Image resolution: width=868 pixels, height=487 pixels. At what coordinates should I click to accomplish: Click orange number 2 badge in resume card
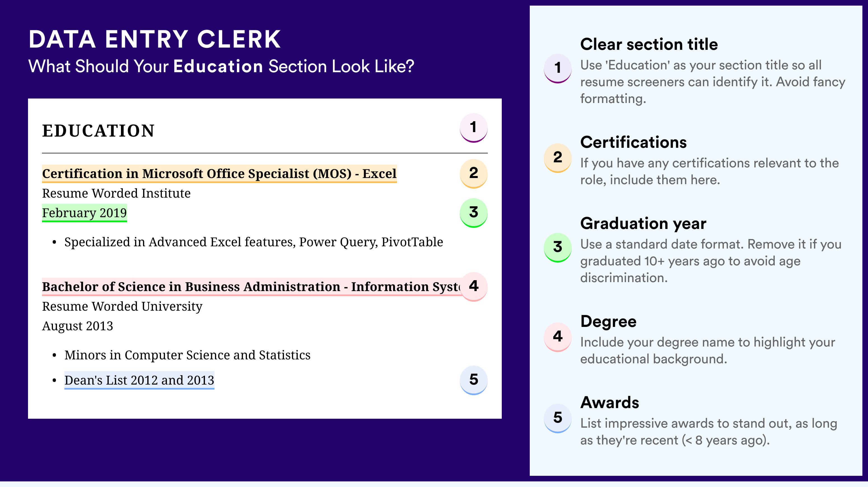(473, 173)
